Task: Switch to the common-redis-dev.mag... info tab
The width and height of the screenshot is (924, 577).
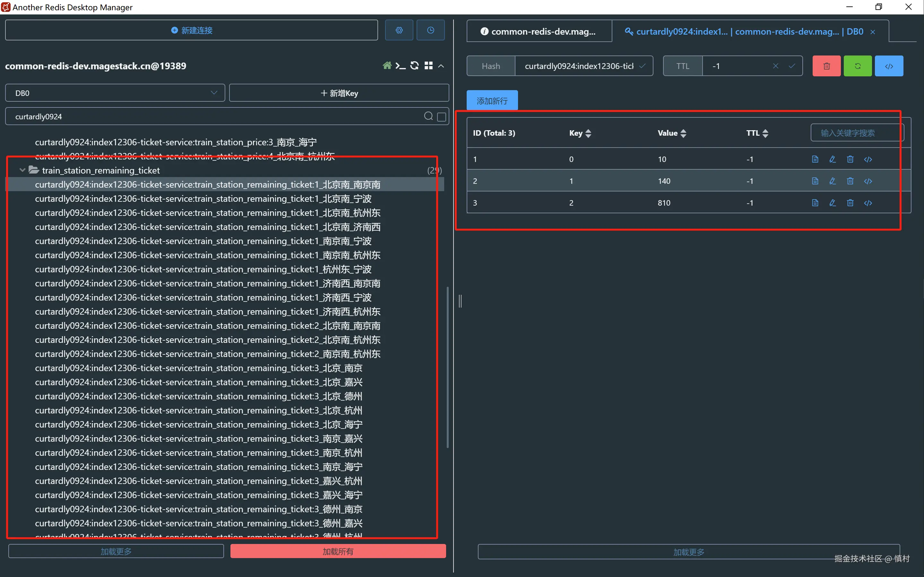Action: coord(539,32)
